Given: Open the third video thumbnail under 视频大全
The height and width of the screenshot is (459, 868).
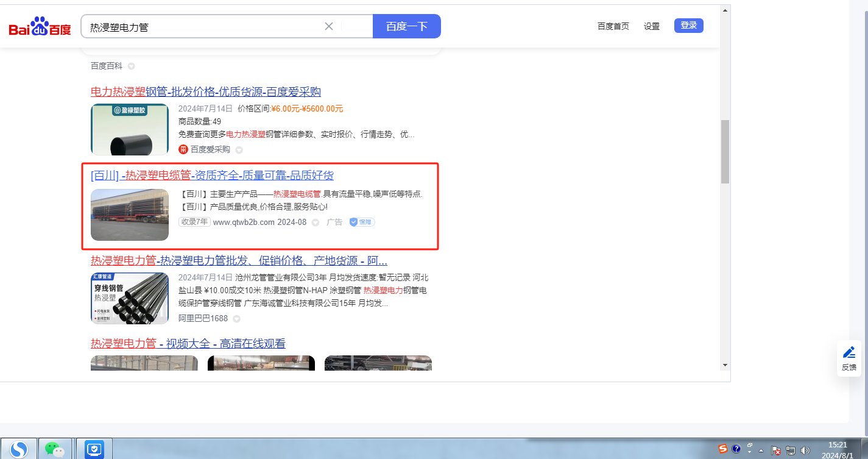Looking at the screenshot, I should click(x=378, y=363).
